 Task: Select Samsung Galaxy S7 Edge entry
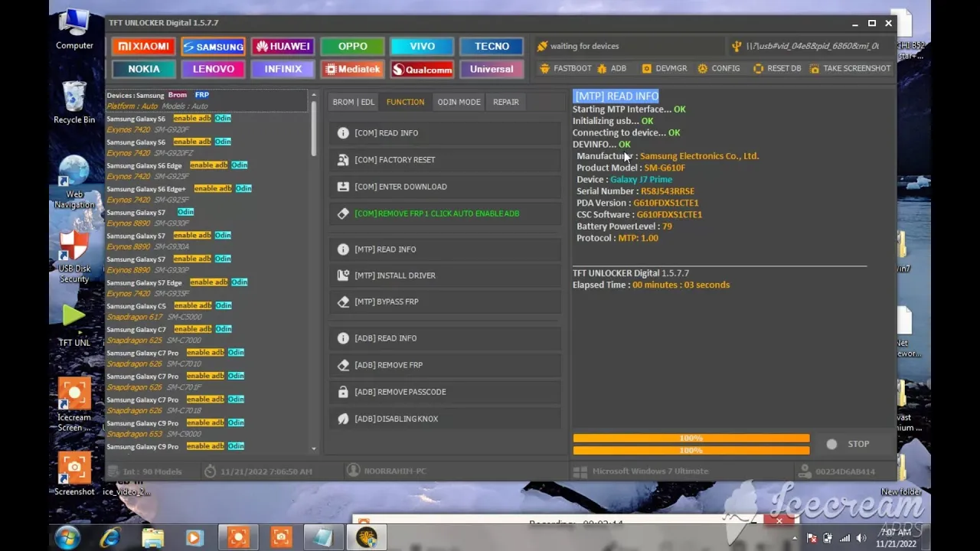[x=207, y=288]
